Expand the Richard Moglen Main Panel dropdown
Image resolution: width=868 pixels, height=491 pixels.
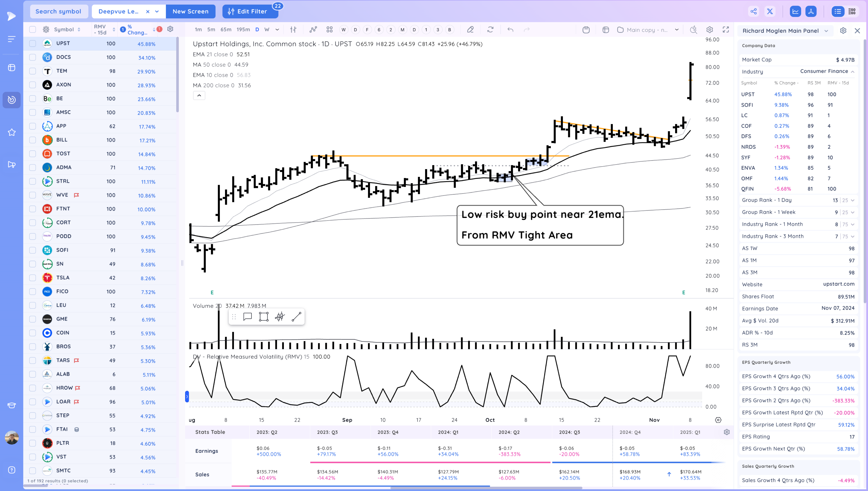826,31
